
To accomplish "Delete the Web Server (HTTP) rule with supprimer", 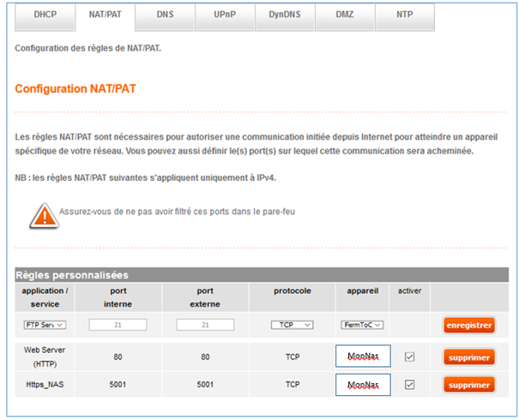I will (x=469, y=356).
